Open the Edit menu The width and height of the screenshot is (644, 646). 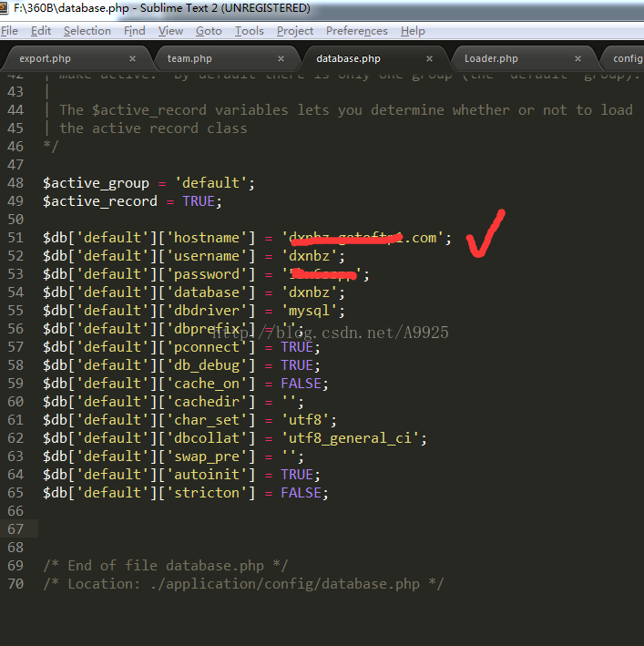41,31
